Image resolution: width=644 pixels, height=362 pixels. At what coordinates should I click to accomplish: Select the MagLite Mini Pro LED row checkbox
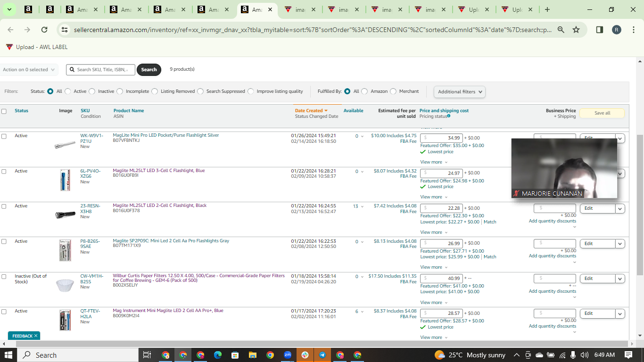(4, 136)
